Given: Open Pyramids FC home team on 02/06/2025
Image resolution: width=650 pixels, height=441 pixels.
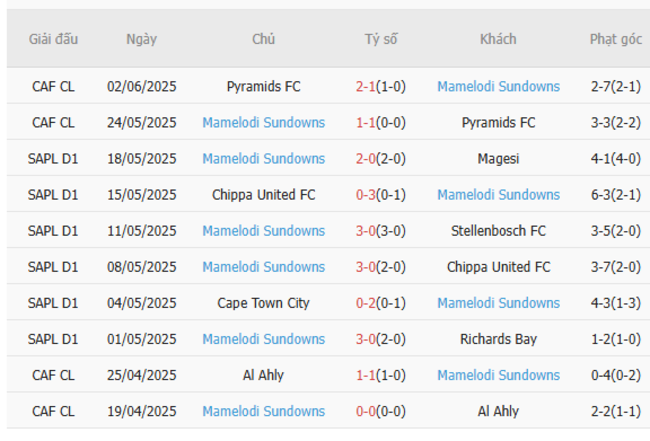Looking at the screenshot, I should coord(263,87).
